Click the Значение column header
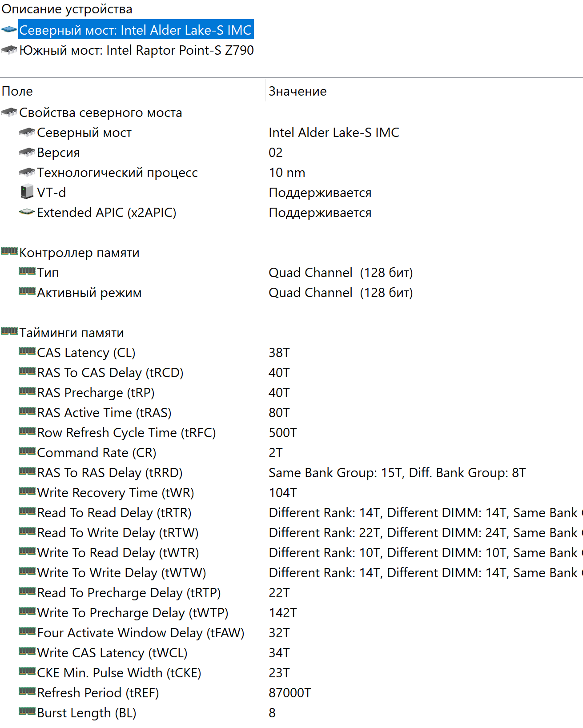This screenshot has height=728, width=583. click(x=298, y=91)
